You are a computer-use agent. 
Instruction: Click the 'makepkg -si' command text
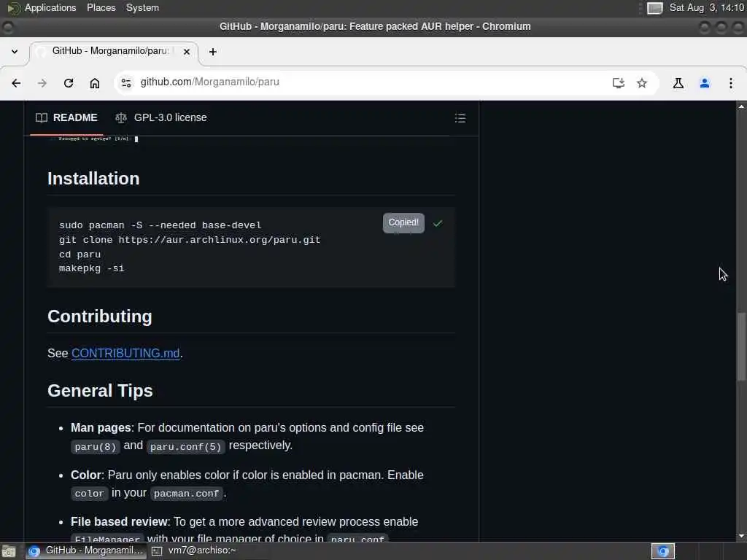91,268
